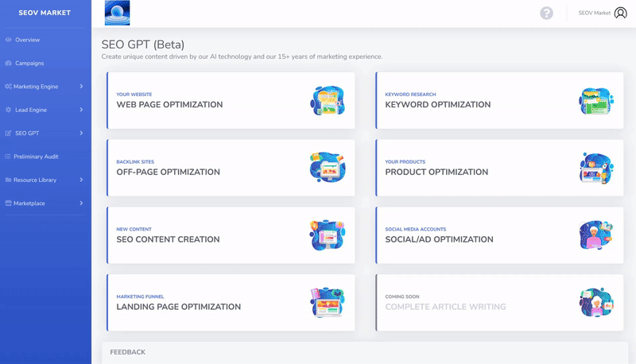Open the WEB PAGE OPTIMIZATION card title
636x364 pixels.
[169, 105]
